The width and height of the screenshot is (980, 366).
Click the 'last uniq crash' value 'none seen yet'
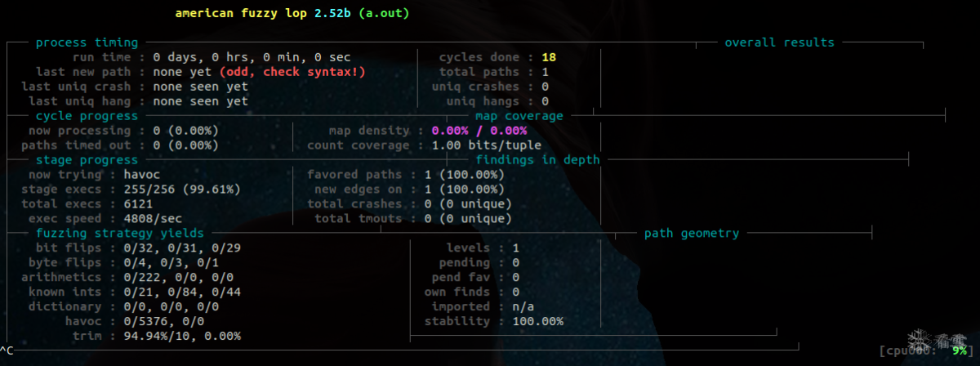pyautogui.click(x=200, y=87)
